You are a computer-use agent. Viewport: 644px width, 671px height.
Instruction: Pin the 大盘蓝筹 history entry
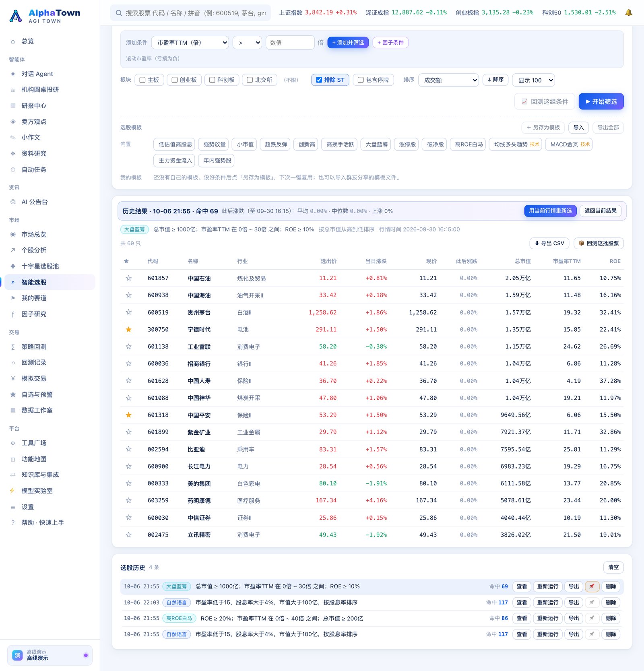pyautogui.click(x=592, y=586)
